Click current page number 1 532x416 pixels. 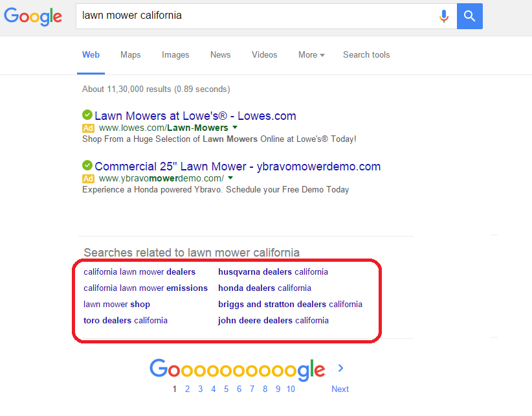click(174, 389)
